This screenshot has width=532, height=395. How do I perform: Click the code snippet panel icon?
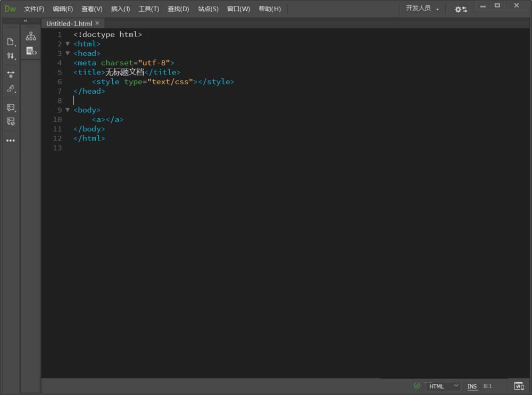tap(31, 51)
